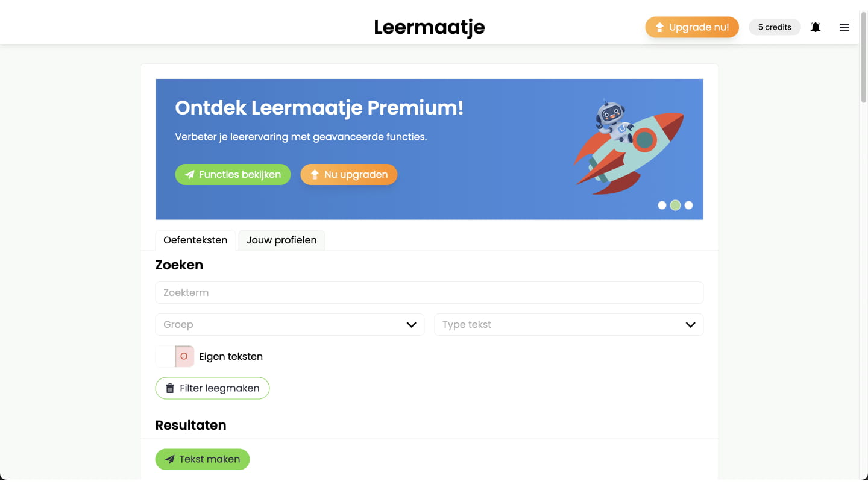868x490 pixels.
Task: Toggle the Eigen teksten switch
Action: pyautogui.click(x=175, y=356)
